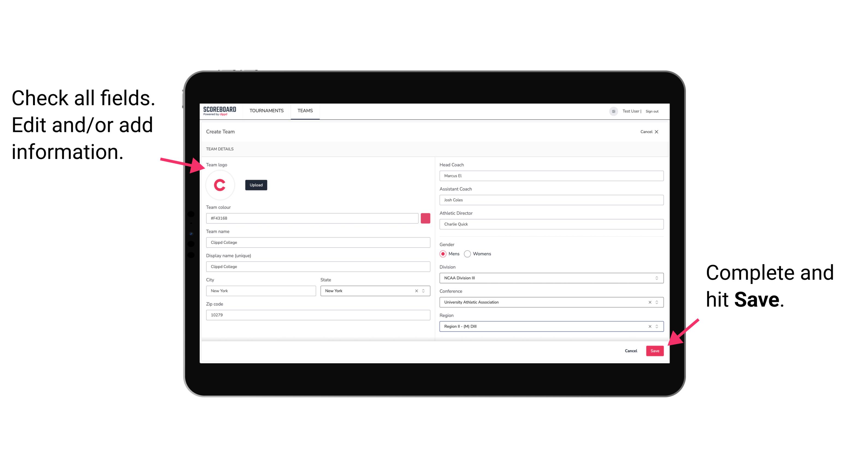The height and width of the screenshot is (467, 868).
Task: Switch to the TEAMS tab
Action: point(305,111)
